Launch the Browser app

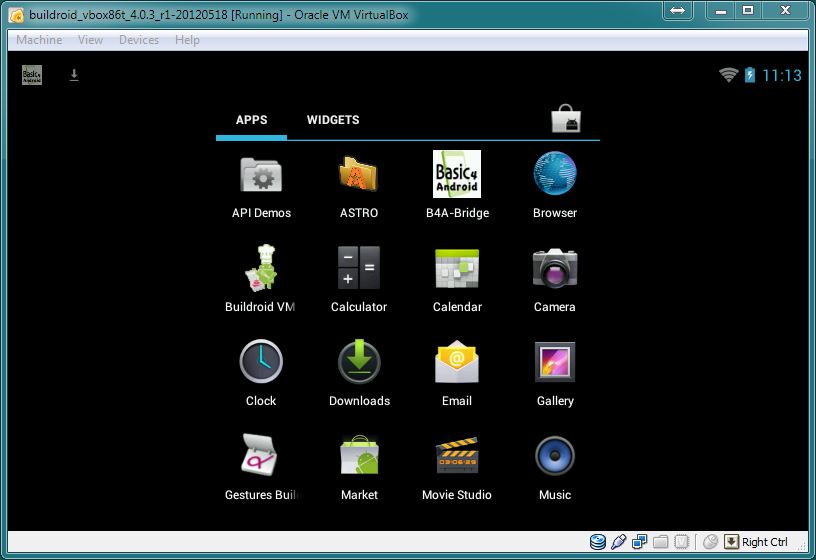pyautogui.click(x=555, y=185)
